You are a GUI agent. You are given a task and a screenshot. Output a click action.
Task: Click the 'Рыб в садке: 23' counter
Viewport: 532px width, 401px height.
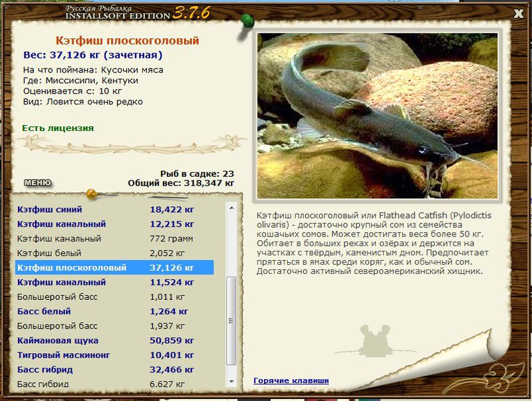pyautogui.click(x=197, y=174)
